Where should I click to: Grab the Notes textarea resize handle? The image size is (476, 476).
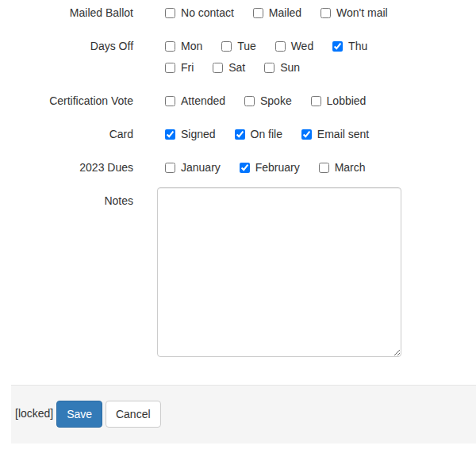(x=397, y=353)
